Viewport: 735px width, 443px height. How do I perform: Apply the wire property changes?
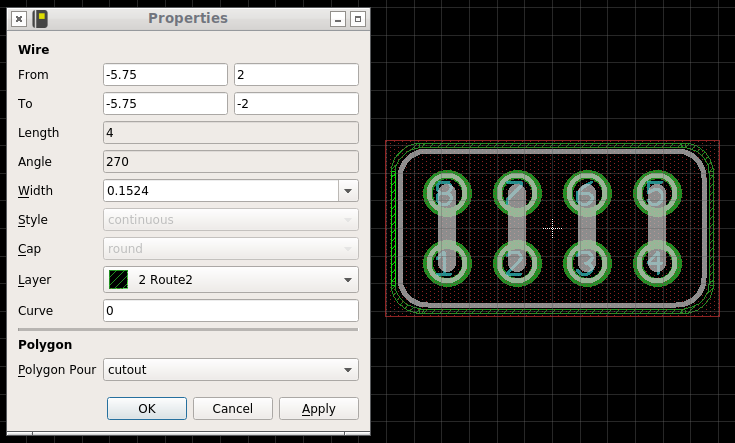click(319, 409)
